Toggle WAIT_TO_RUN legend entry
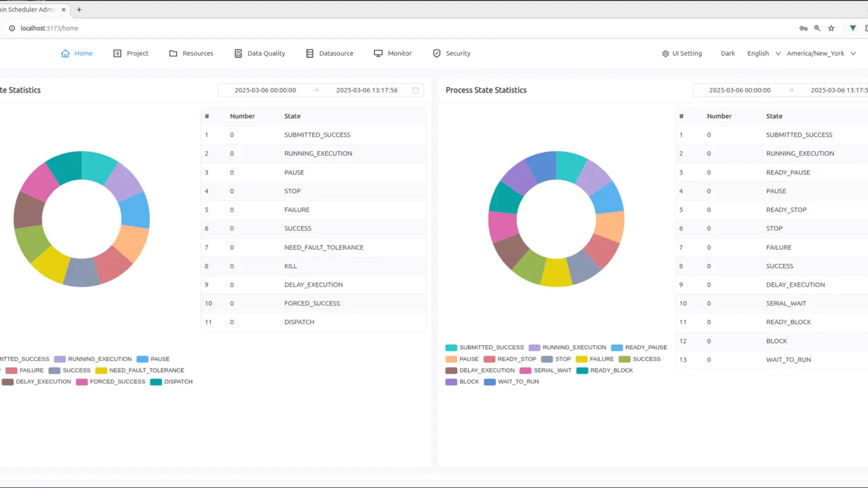Screen dimensions: 868x488 (511, 382)
